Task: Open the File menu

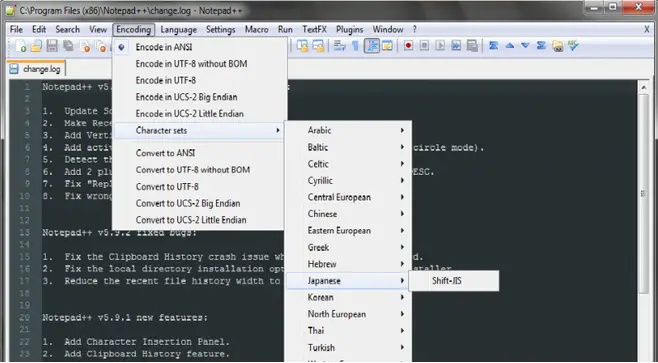Action: (16, 29)
